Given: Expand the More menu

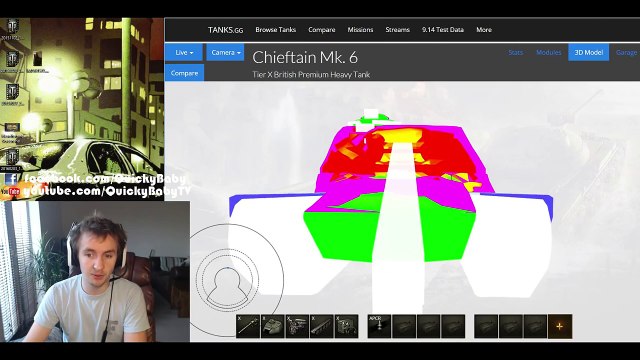Looking at the screenshot, I should click(484, 30).
